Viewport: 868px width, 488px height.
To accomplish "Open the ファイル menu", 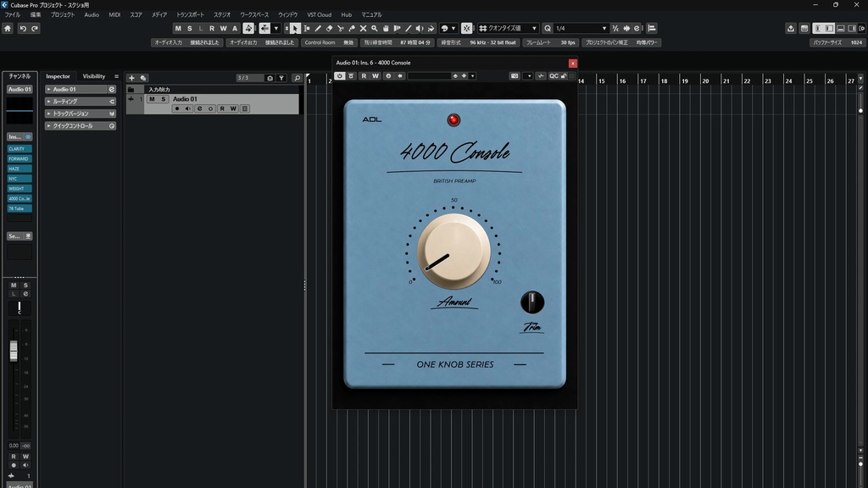I will (13, 15).
